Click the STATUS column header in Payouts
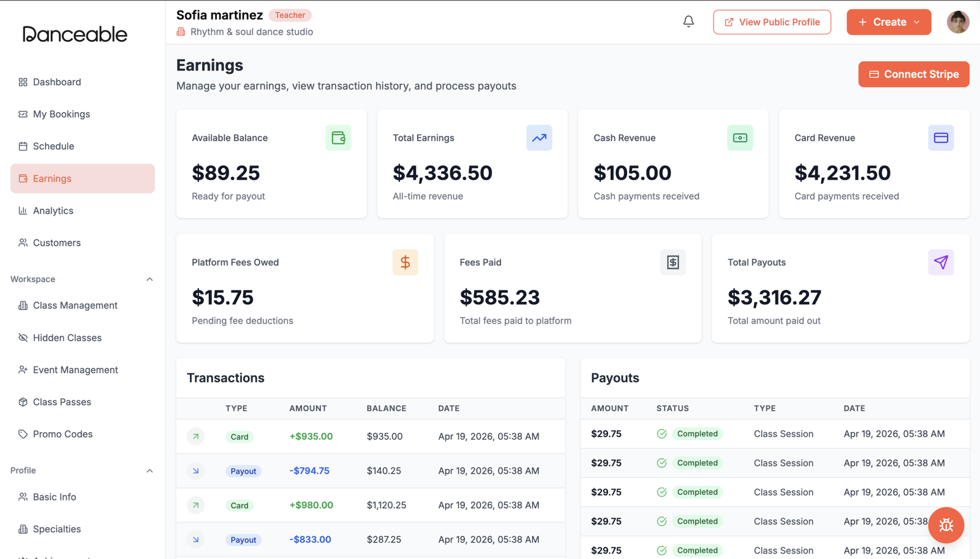 (673, 408)
